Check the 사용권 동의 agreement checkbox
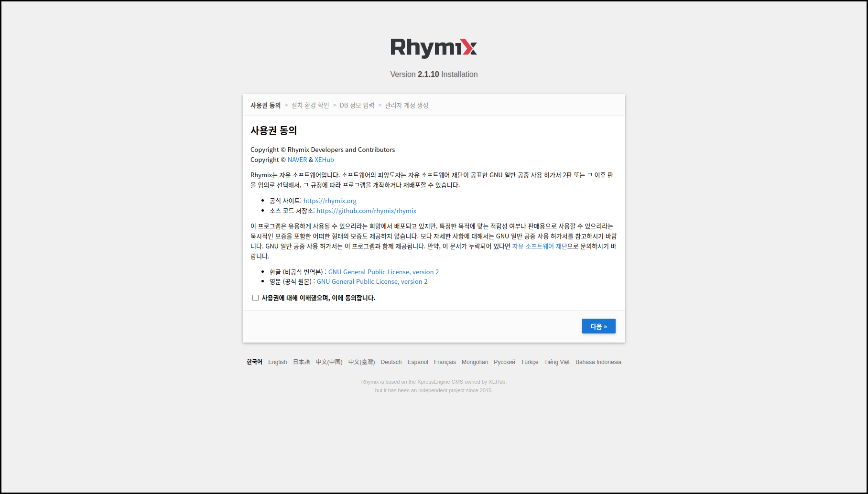This screenshot has width=868, height=494. [x=255, y=298]
